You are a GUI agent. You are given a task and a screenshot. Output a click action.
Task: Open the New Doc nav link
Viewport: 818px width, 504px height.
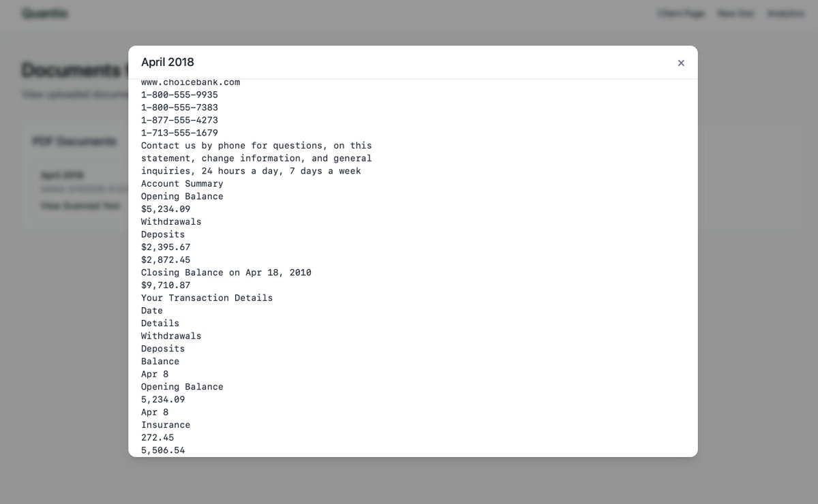pyautogui.click(x=736, y=14)
